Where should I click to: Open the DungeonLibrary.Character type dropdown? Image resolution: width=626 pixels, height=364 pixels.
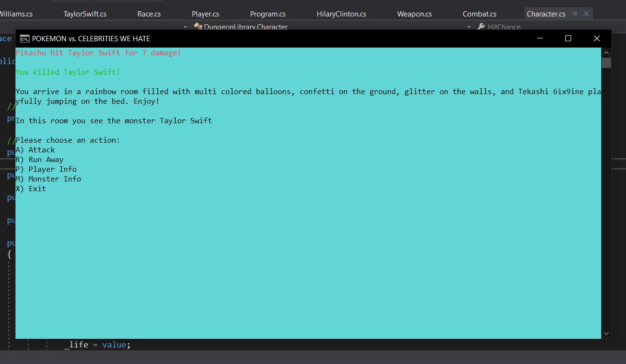pyautogui.click(x=469, y=27)
